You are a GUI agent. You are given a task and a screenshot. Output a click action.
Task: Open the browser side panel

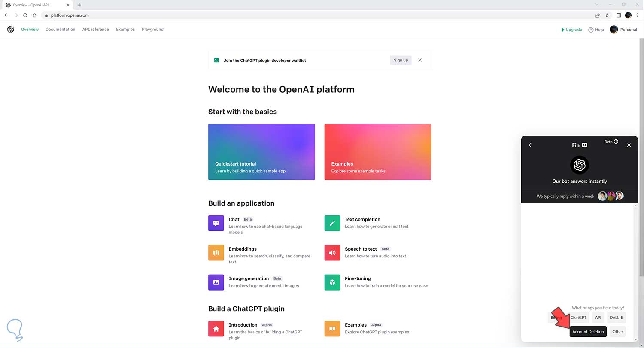click(619, 15)
